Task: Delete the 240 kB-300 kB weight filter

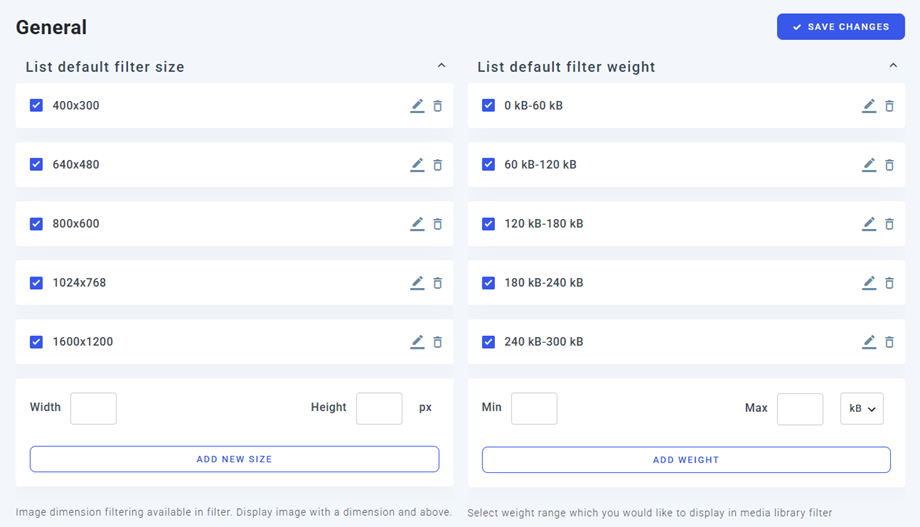Action: click(889, 342)
